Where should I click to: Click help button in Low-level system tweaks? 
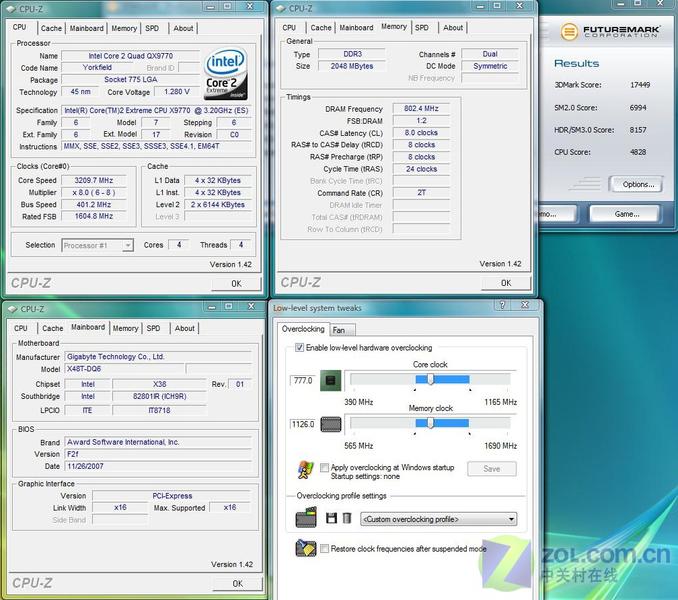click(502, 305)
